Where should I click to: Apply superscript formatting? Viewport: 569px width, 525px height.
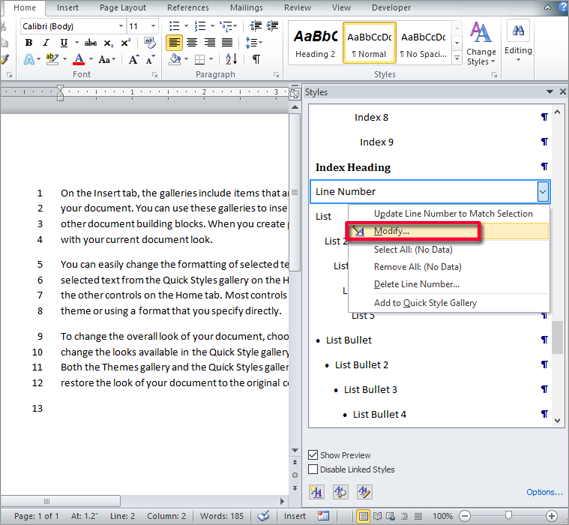pyautogui.click(x=125, y=42)
